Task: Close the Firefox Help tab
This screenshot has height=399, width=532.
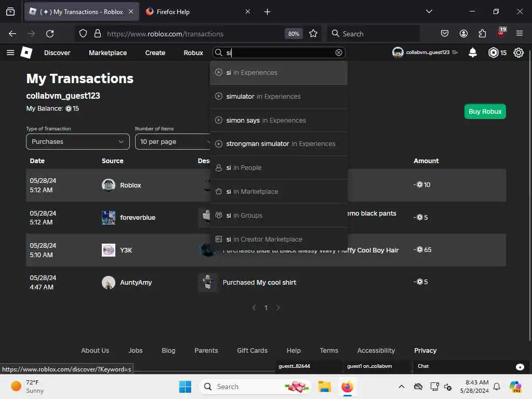Action: point(248,11)
